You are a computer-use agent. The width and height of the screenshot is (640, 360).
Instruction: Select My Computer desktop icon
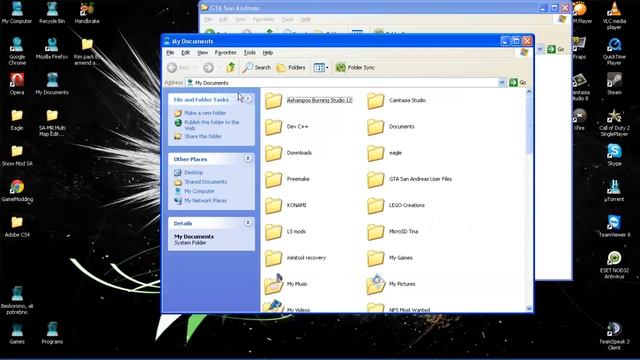coord(17,13)
